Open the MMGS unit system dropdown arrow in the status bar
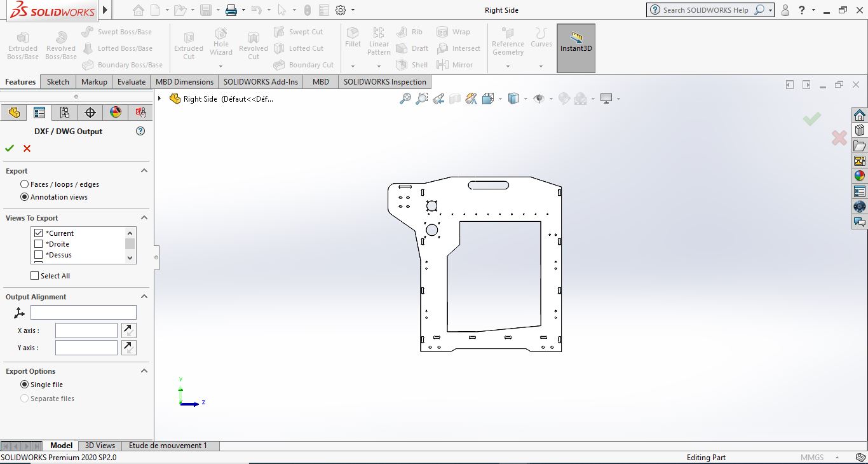Image resolution: width=868 pixels, height=464 pixels. pyautogui.click(x=837, y=458)
